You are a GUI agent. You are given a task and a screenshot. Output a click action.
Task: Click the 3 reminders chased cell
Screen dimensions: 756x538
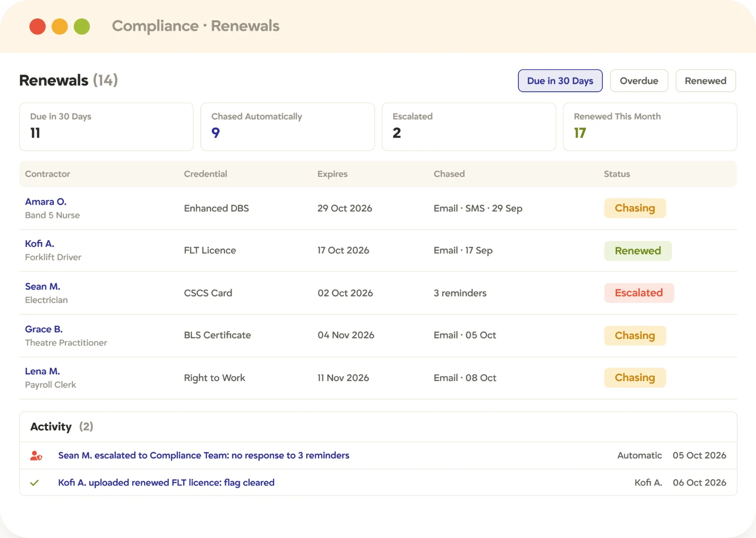pyautogui.click(x=460, y=293)
